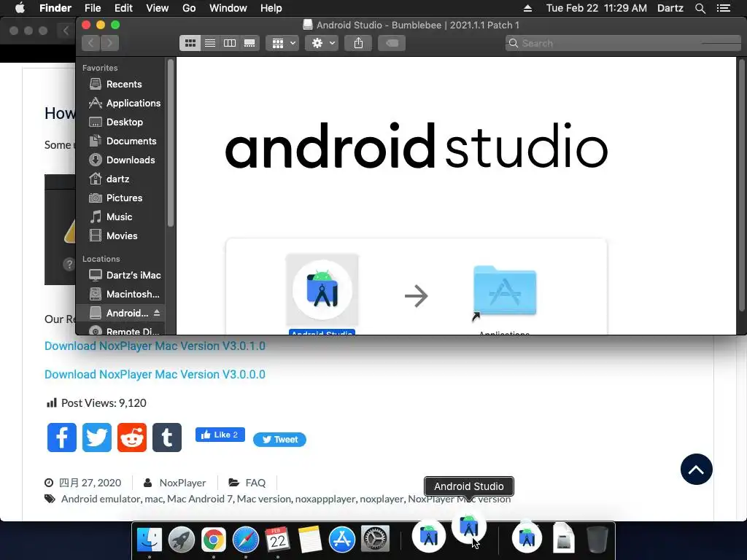Screen dimensions: 747x560
Task: Switch Finder to icon view
Action: point(190,43)
